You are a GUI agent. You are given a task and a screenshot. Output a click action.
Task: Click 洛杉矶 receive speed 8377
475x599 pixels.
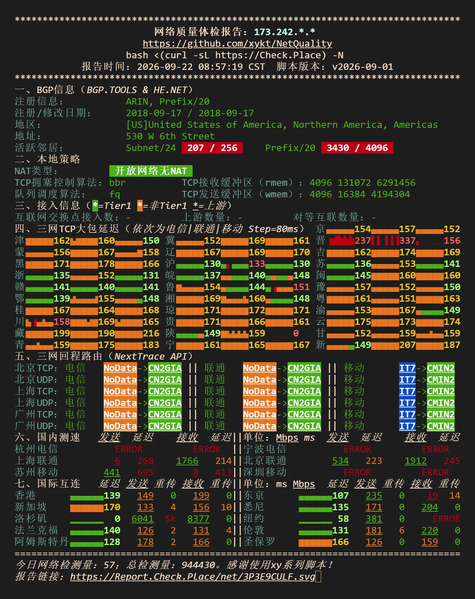(x=198, y=519)
